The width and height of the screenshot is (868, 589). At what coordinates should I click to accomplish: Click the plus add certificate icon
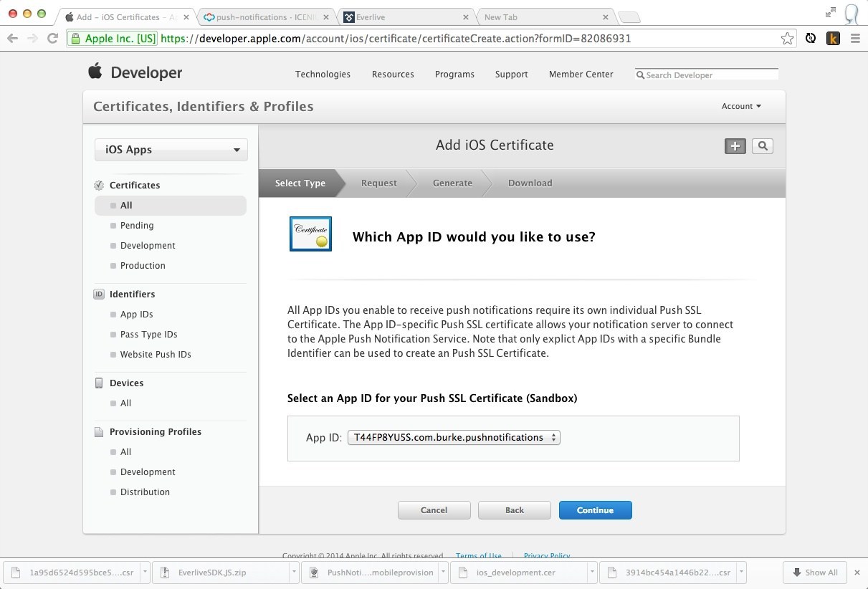[735, 146]
